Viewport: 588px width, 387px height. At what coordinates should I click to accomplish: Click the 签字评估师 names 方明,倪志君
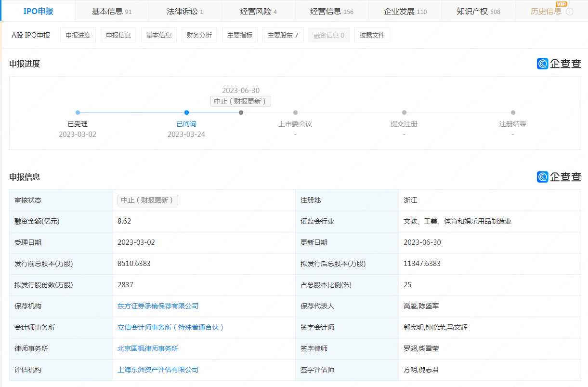[421, 370]
